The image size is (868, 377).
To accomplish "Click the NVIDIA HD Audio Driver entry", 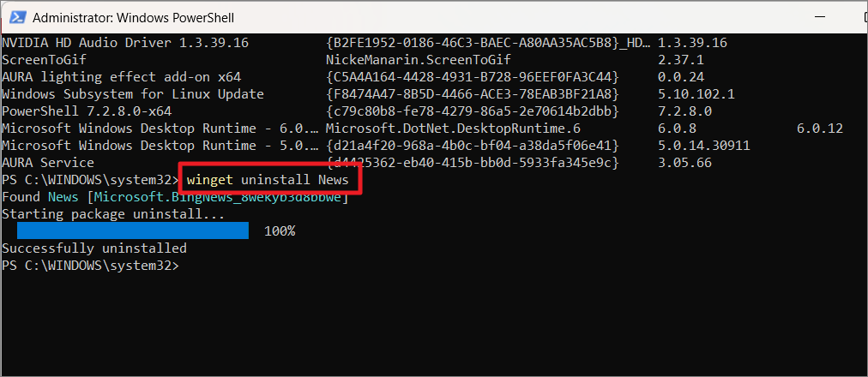I will [x=125, y=43].
